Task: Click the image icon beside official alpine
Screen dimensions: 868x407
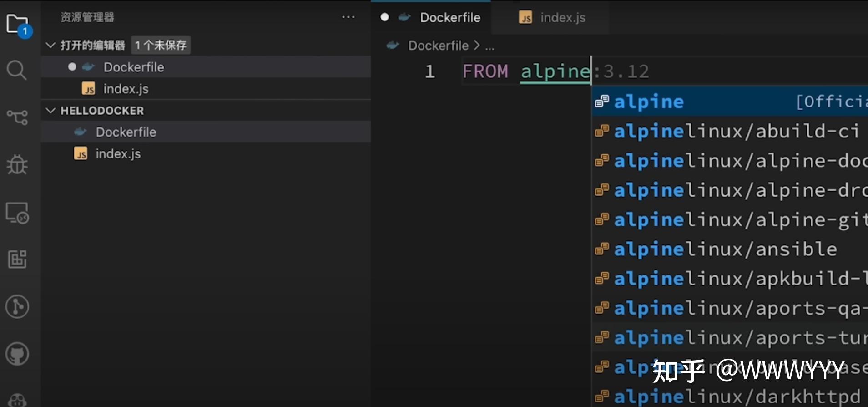Action: click(601, 101)
